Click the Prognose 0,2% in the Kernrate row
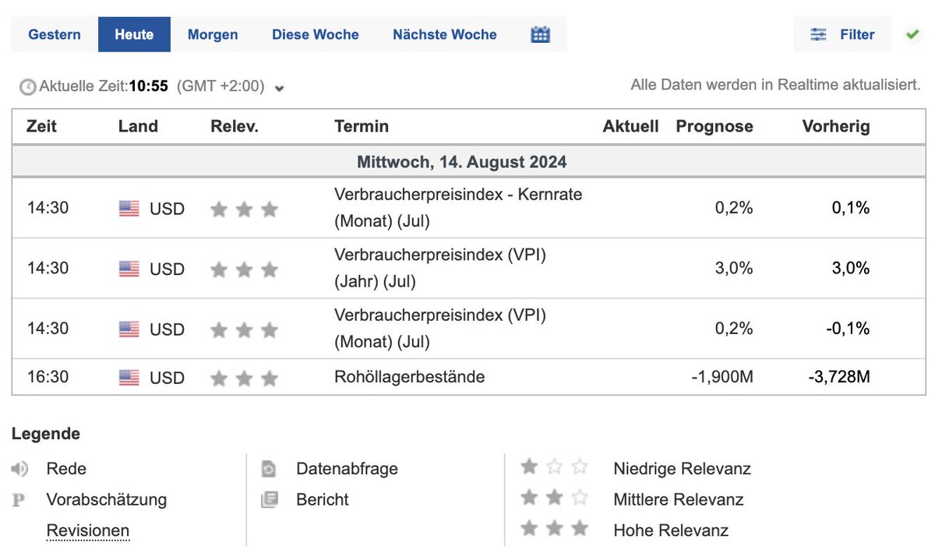The image size is (935, 560). (734, 207)
